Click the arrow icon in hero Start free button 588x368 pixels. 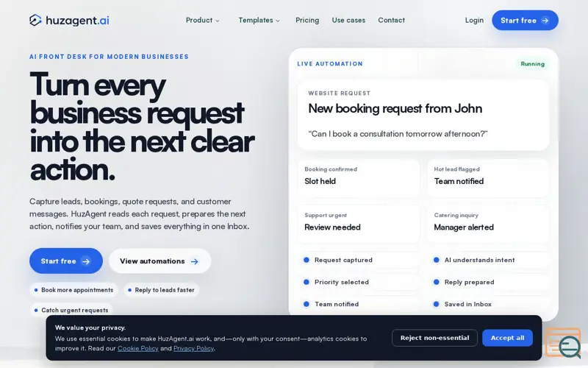86,261
